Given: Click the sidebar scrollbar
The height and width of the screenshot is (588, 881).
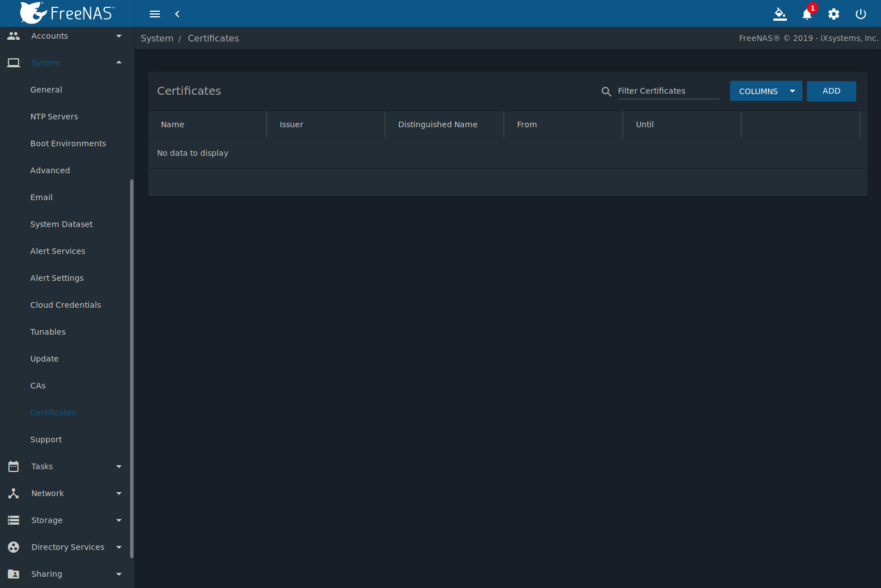Looking at the screenshot, I should pyautogui.click(x=132, y=369).
